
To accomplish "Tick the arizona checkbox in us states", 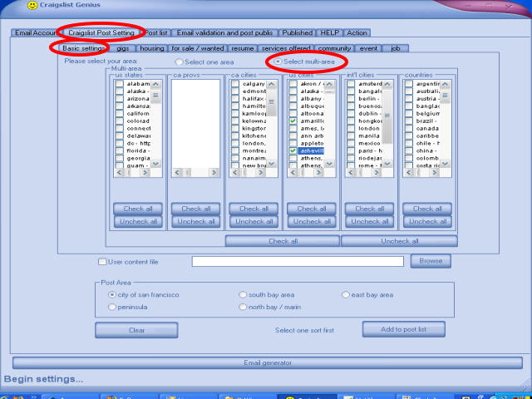I will 119,99.
